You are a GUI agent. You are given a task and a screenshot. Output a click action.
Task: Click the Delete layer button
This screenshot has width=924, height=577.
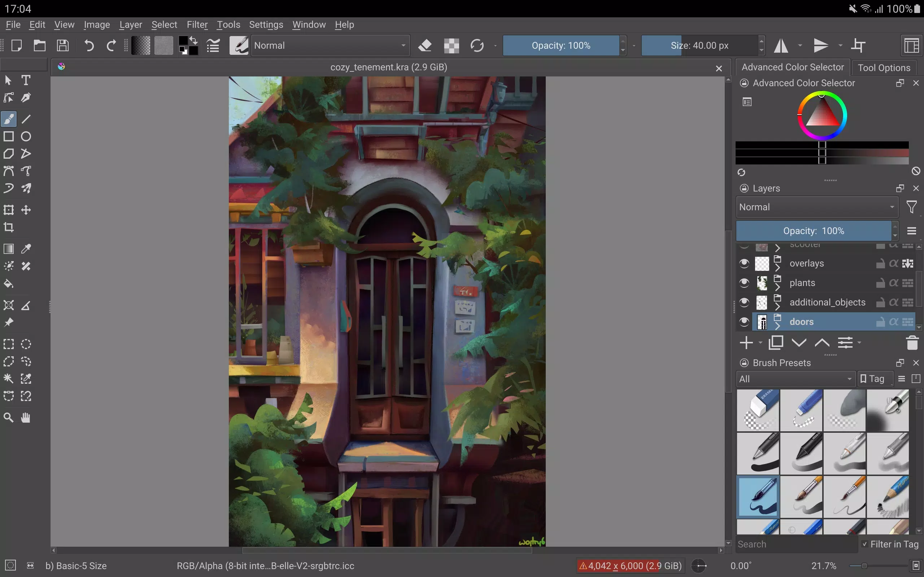(x=912, y=343)
